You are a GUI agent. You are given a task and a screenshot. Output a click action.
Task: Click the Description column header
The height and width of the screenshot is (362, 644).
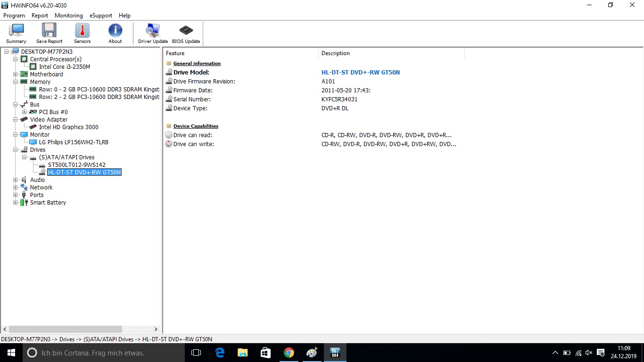click(x=391, y=53)
